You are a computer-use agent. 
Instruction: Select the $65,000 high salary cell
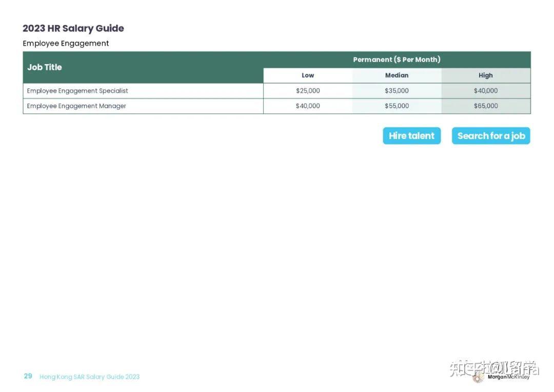click(x=486, y=106)
